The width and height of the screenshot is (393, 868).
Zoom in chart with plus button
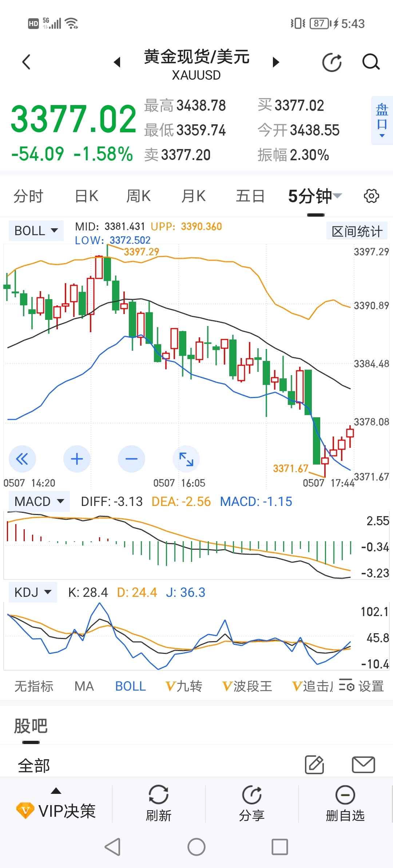pyautogui.click(x=77, y=459)
